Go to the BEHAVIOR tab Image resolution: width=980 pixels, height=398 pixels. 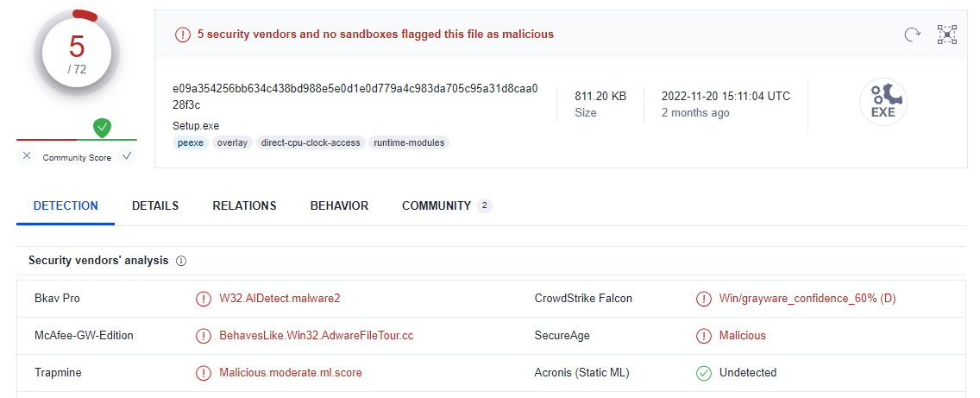tap(339, 205)
